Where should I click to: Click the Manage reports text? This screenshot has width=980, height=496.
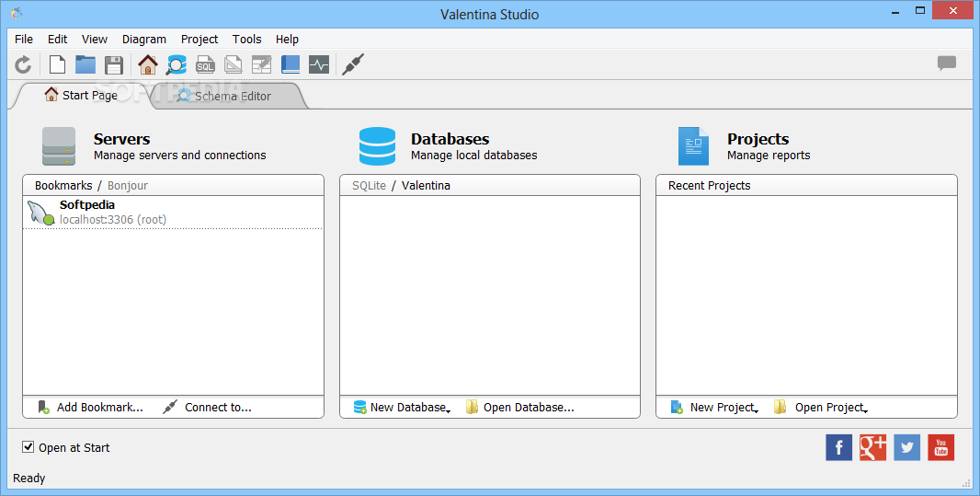pos(769,156)
